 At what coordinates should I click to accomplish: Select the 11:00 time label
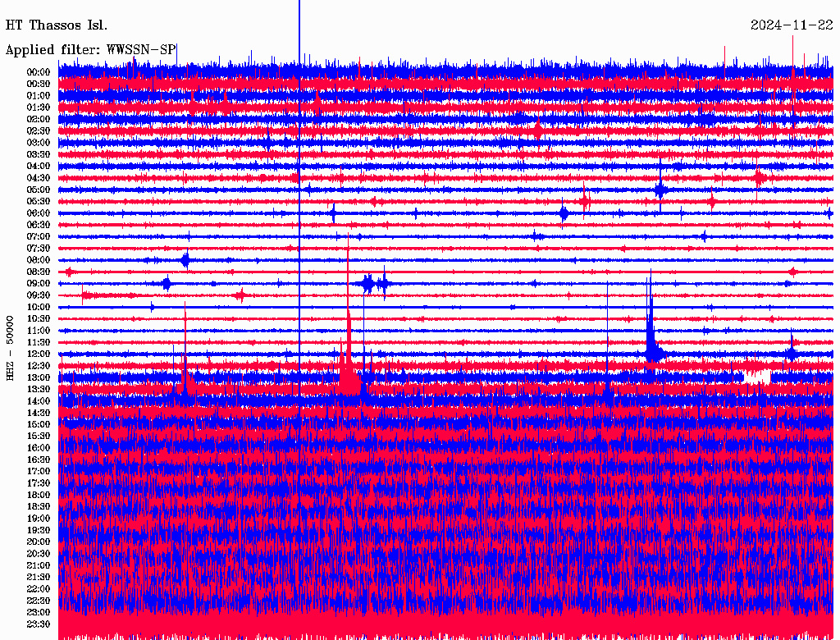(x=39, y=331)
